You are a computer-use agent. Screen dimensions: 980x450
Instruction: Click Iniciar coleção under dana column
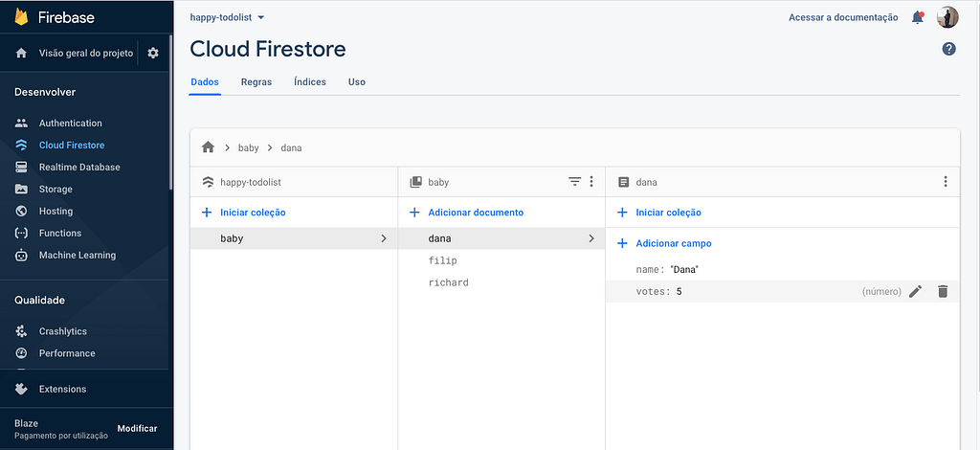pos(668,213)
